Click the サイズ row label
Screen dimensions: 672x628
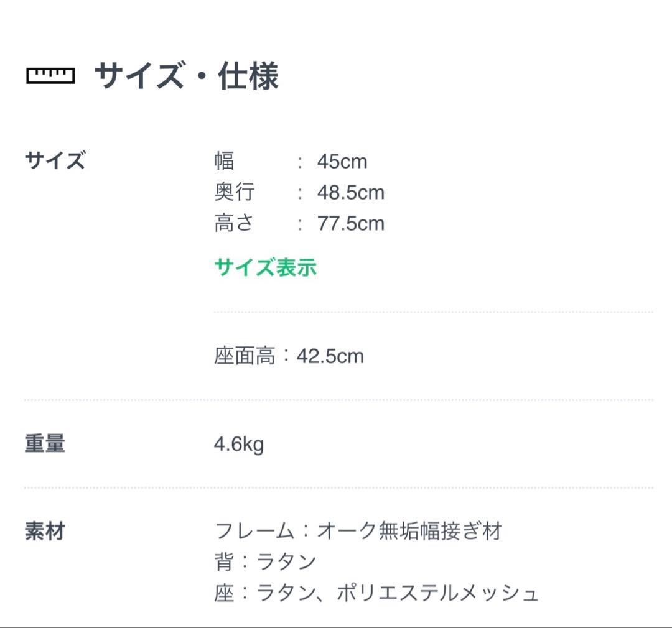(55, 161)
